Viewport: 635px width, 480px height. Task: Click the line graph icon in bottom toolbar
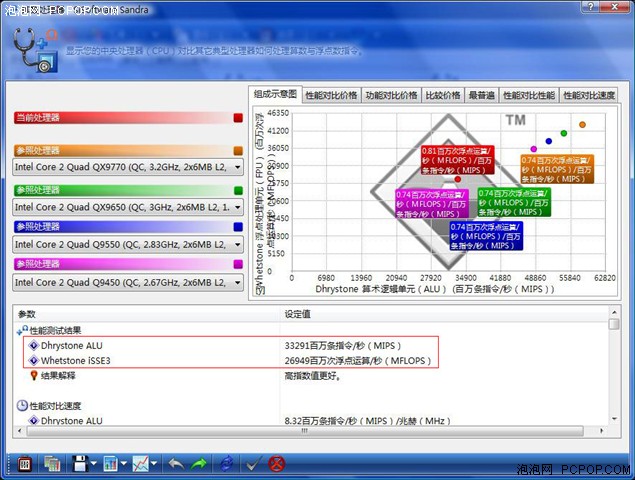(x=141, y=464)
